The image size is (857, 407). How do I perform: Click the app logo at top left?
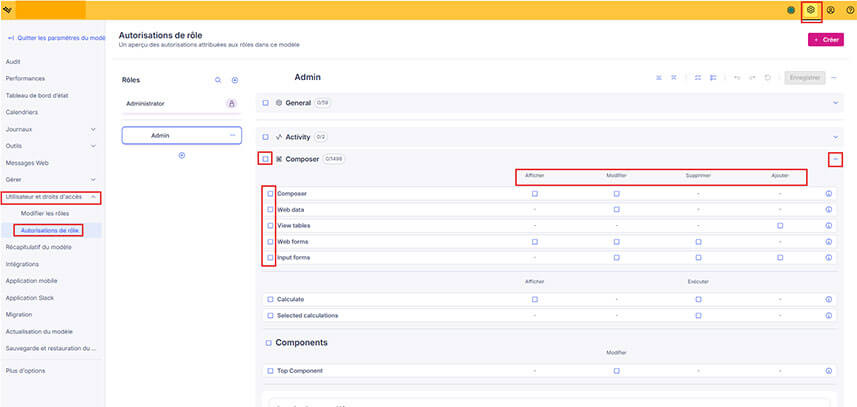point(7,10)
